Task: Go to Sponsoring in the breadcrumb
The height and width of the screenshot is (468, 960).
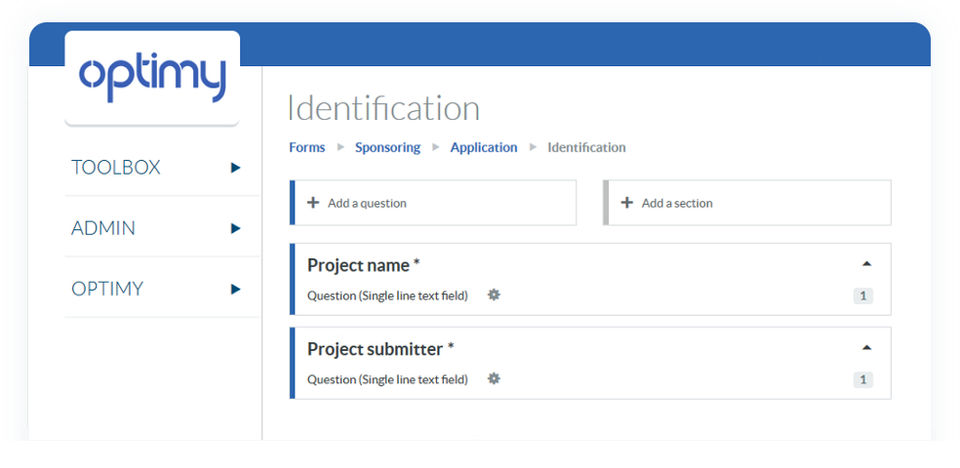Action: (x=388, y=148)
